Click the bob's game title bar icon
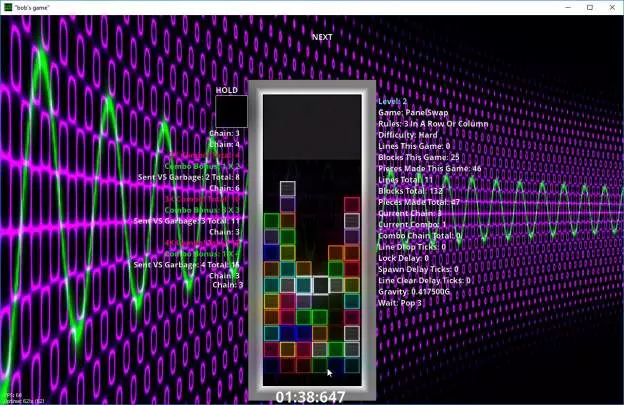 coord(9,7)
